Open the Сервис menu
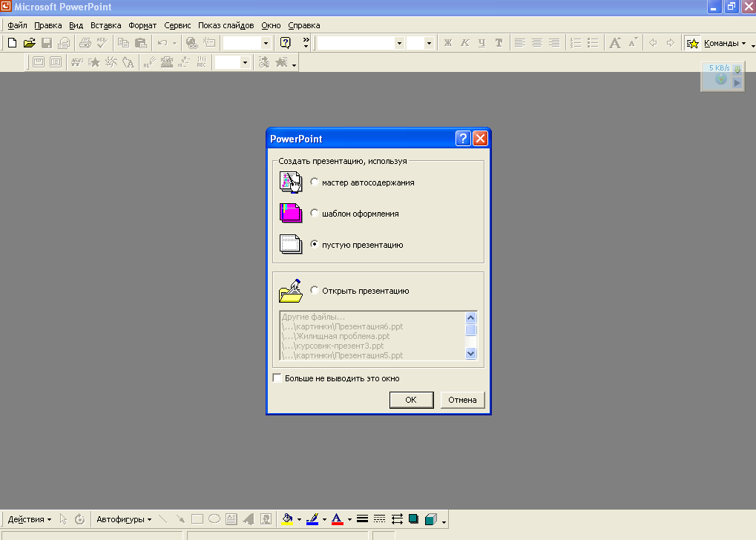756x540 pixels. 177,25
